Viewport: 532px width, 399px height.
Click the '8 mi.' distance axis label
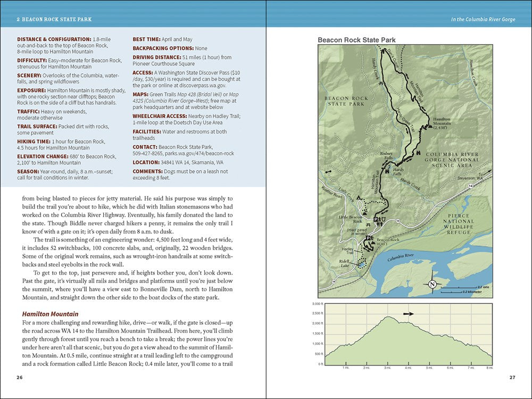pyautogui.click(x=489, y=368)
